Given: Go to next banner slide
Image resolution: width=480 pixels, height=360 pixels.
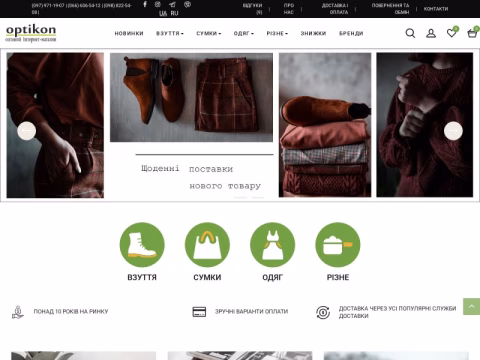Looking at the screenshot, I should (x=453, y=131).
